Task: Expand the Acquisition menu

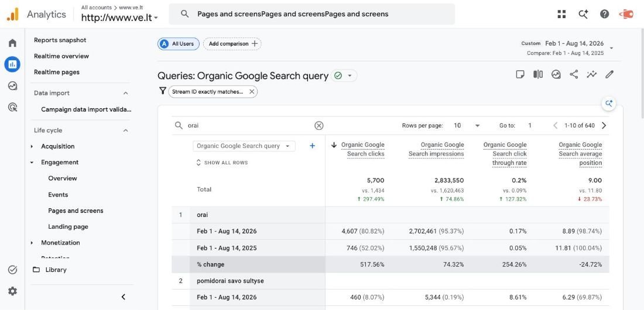Action: (x=32, y=147)
